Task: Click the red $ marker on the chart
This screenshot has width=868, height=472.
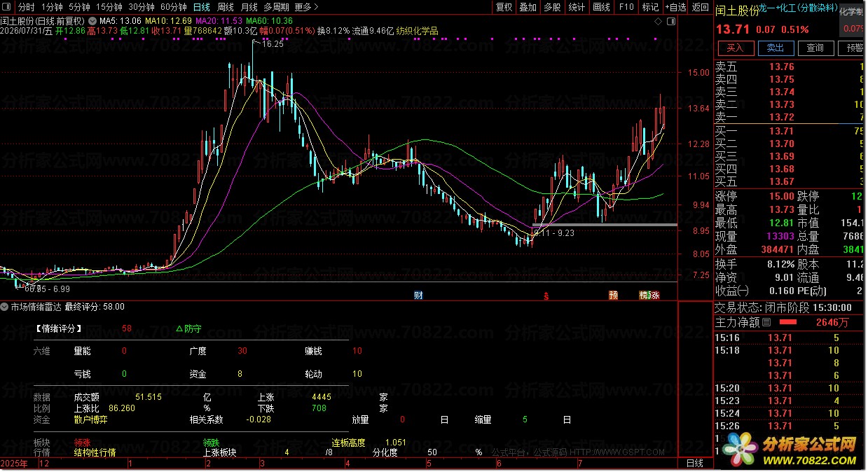Action: (548, 296)
